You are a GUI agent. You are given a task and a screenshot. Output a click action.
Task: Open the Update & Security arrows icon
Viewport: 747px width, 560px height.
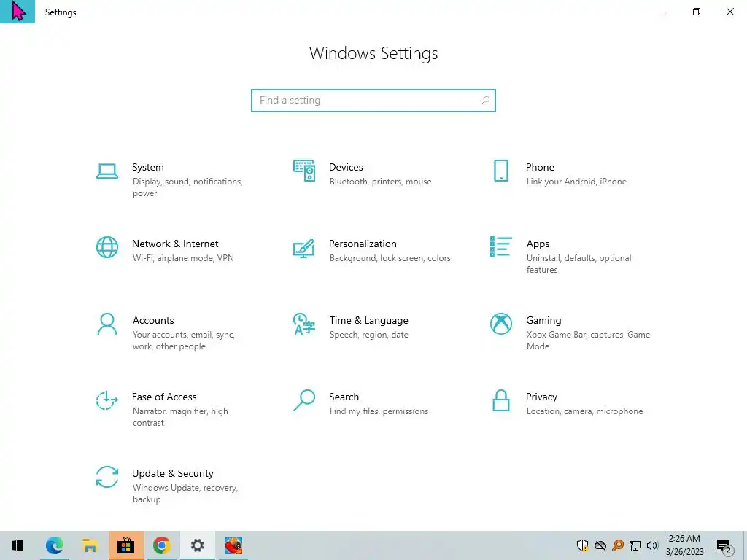pyautogui.click(x=107, y=477)
